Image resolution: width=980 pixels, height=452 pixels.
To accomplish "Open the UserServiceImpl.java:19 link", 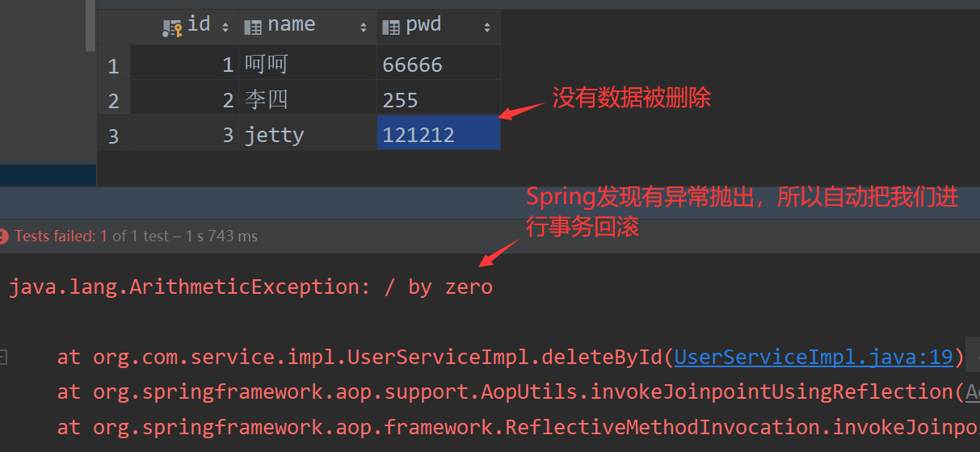I will (x=814, y=357).
